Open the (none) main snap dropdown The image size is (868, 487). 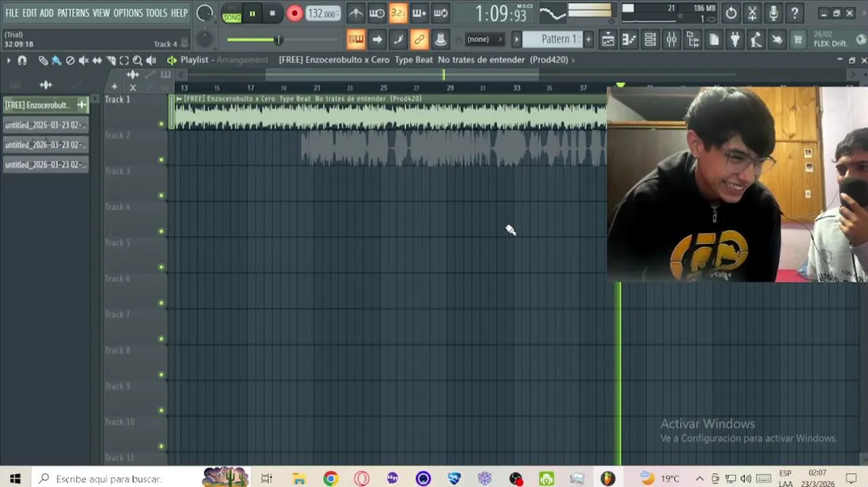coord(485,39)
